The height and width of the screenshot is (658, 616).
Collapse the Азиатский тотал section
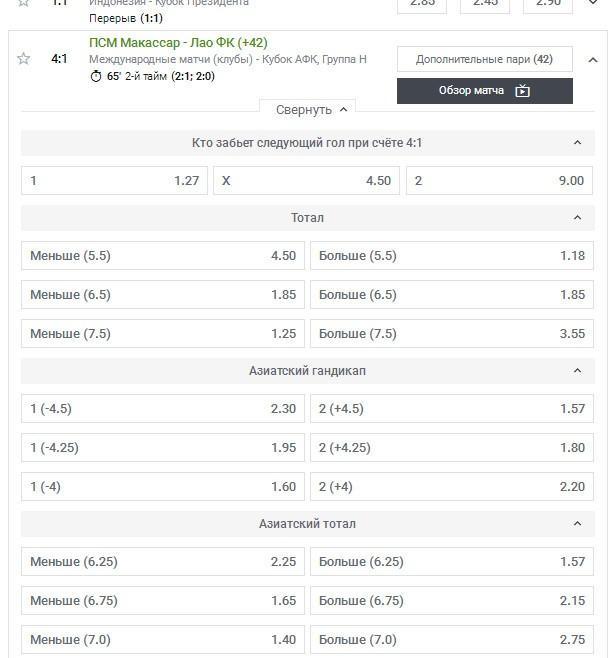(577, 524)
